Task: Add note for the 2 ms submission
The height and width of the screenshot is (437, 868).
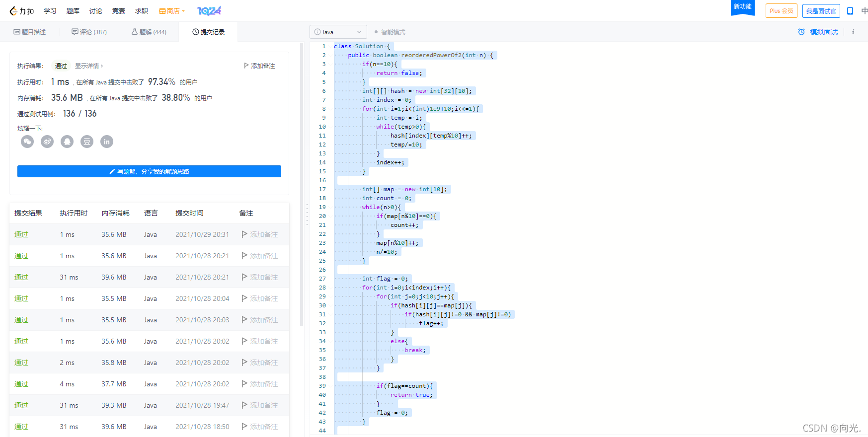Action: coord(260,363)
